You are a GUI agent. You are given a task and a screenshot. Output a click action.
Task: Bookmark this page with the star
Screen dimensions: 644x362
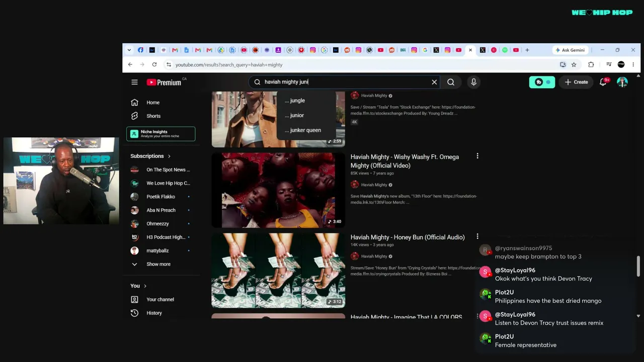pos(574,64)
